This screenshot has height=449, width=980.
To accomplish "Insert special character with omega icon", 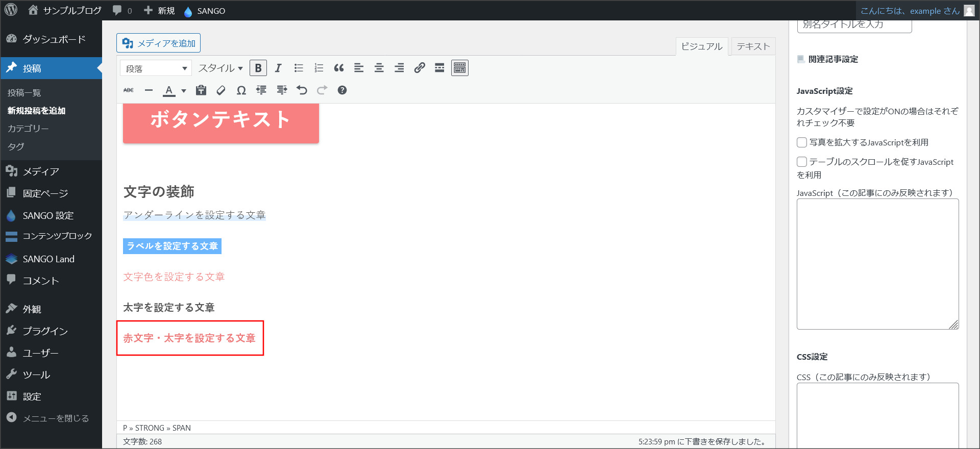I will click(241, 90).
